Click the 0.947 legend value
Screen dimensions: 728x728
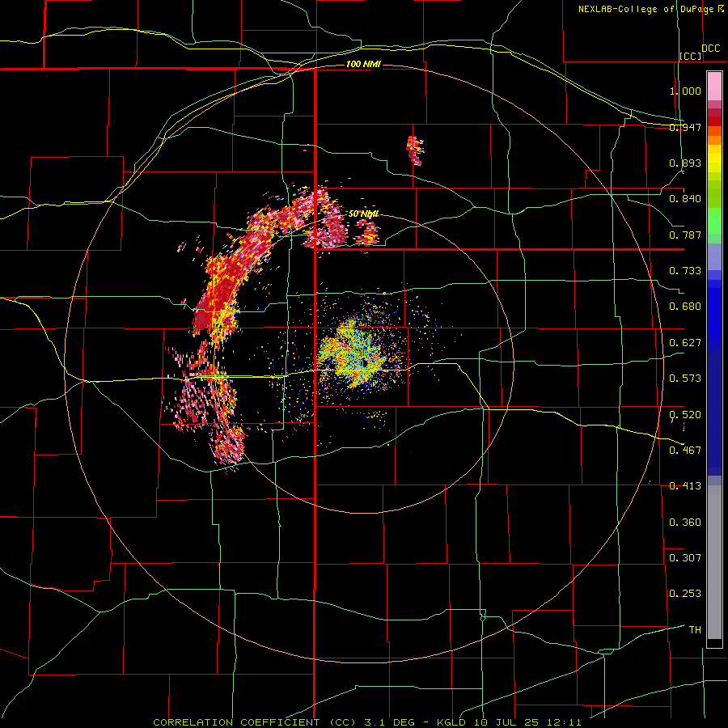click(685, 127)
